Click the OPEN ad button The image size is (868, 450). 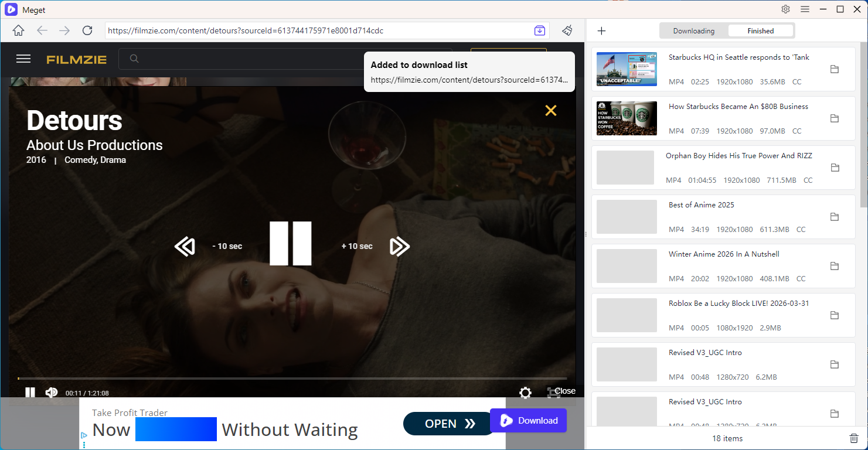coord(450,424)
